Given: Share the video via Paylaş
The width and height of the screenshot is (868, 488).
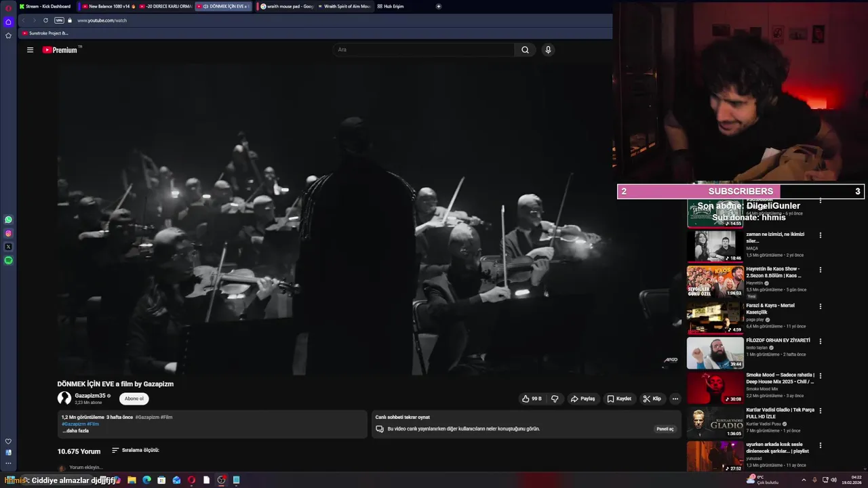Looking at the screenshot, I should (x=583, y=399).
